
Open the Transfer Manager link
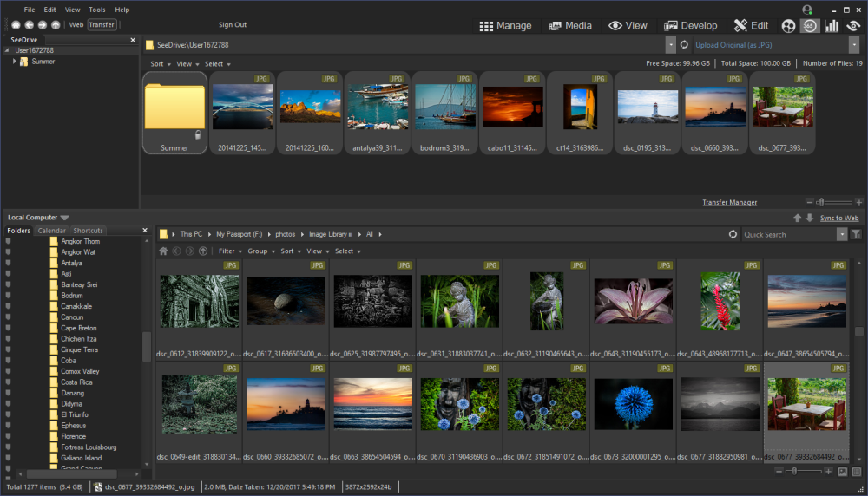[729, 203]
